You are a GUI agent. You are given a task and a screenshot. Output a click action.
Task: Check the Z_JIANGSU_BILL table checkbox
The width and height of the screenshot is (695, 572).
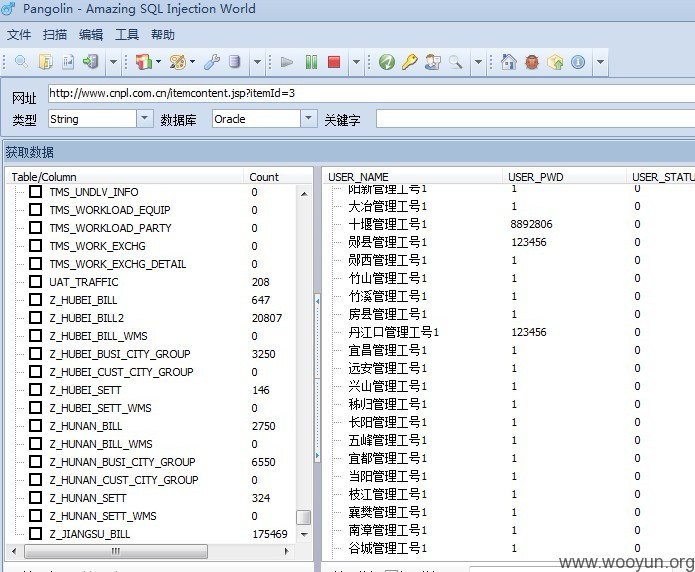click(x=35, y=534)
